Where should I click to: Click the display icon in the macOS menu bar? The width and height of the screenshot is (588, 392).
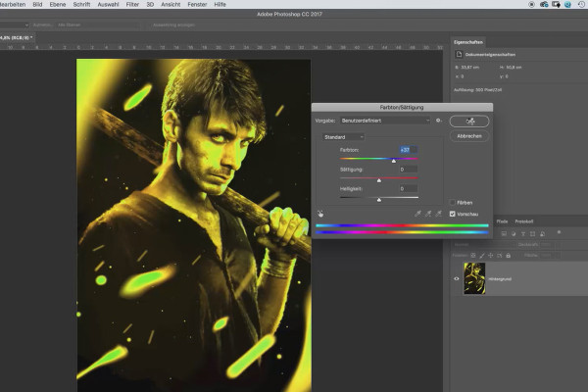tap(556, 5)
